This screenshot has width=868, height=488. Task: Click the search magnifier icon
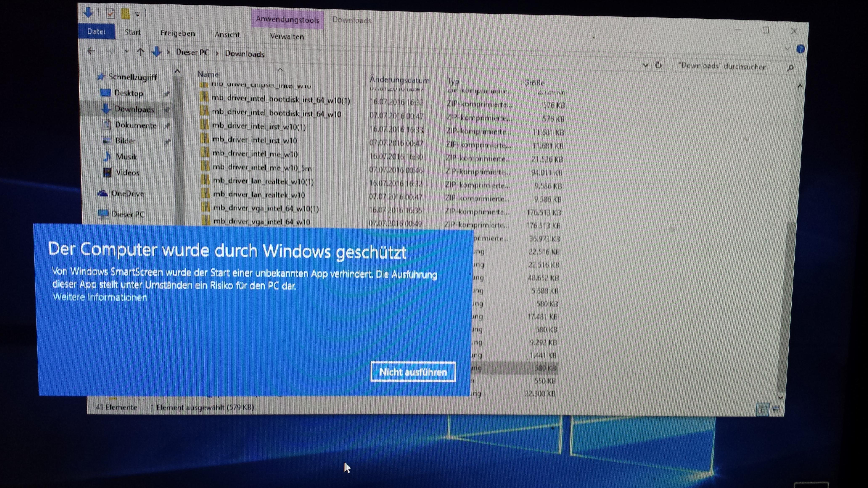(x=790, y=68)
